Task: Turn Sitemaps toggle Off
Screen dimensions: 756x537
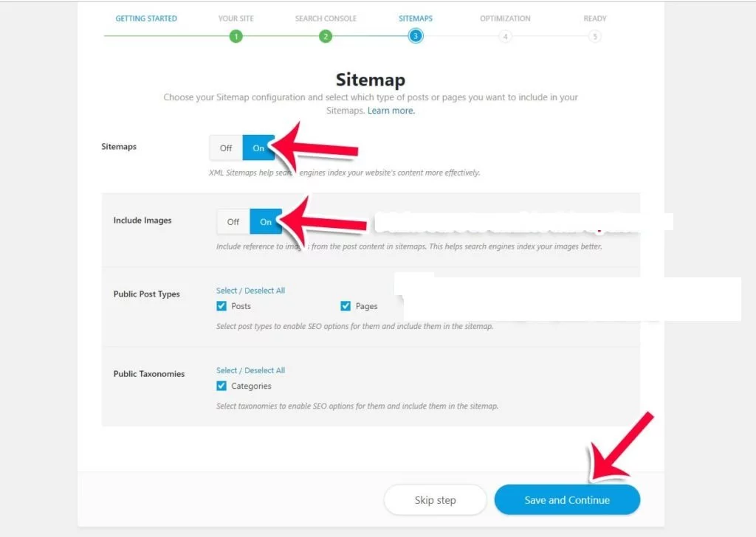Action: click(226, 148)
